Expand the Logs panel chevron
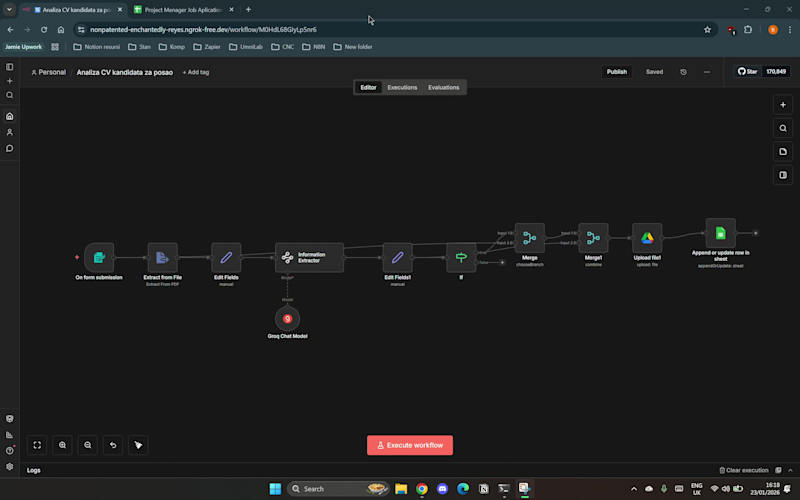Image resolution: width=800 pixels, height=500 pixels. coord(790,470)
